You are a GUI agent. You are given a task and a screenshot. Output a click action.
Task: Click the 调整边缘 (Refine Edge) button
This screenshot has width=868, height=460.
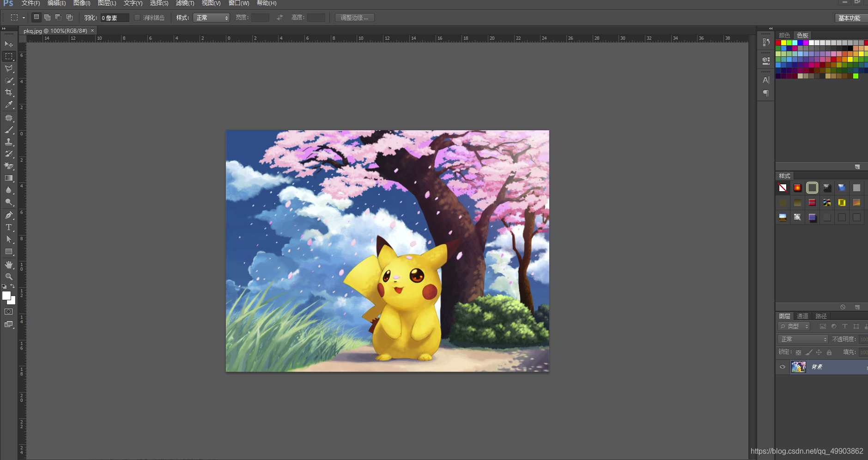click(x=354, y=18)
